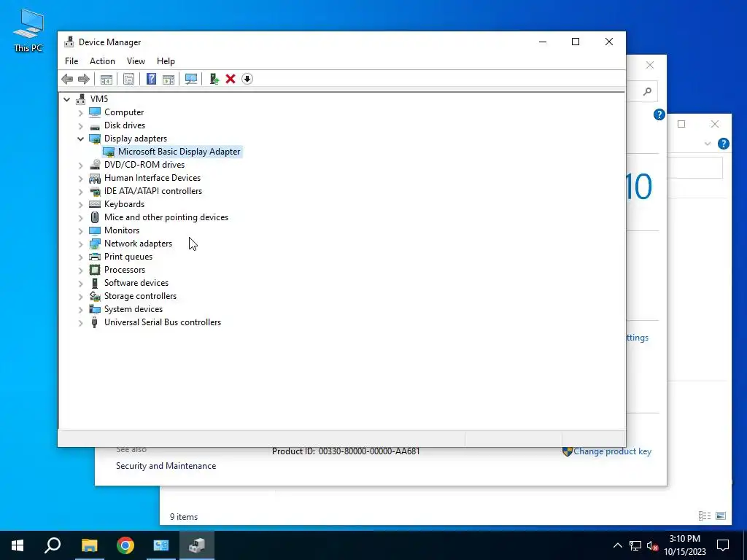Expand the Software devices category
The width and height of the screenshot is (747, 560).
(80, 284)
